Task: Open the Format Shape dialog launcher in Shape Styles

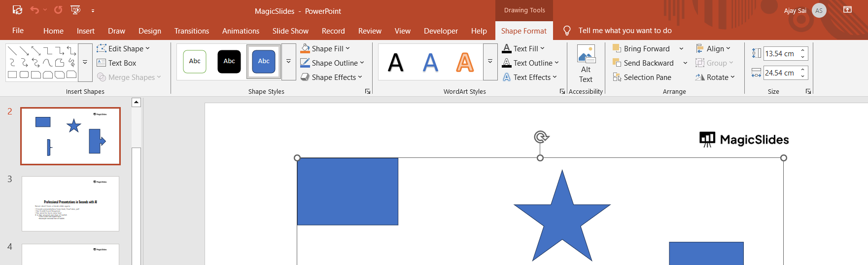Action: 367,91
